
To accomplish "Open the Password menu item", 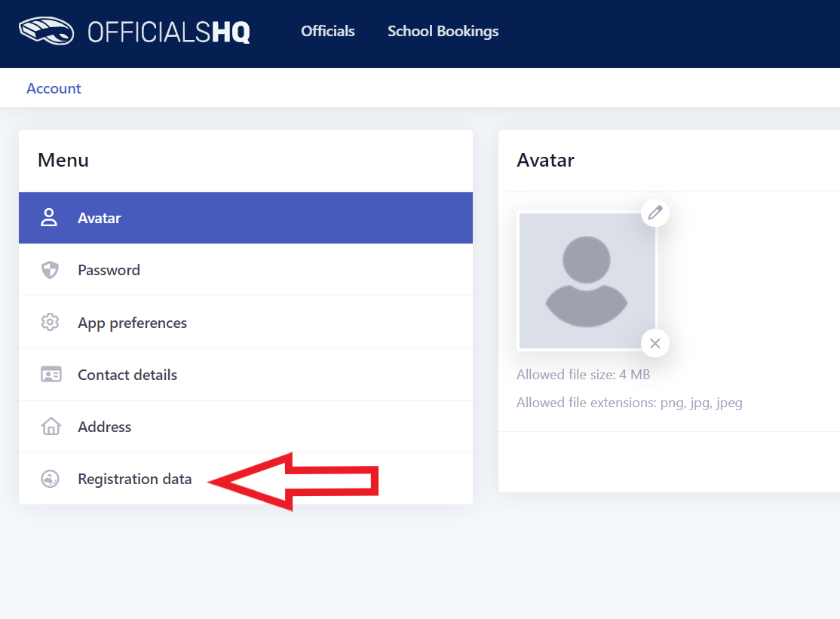I will [x=246, y=270].
